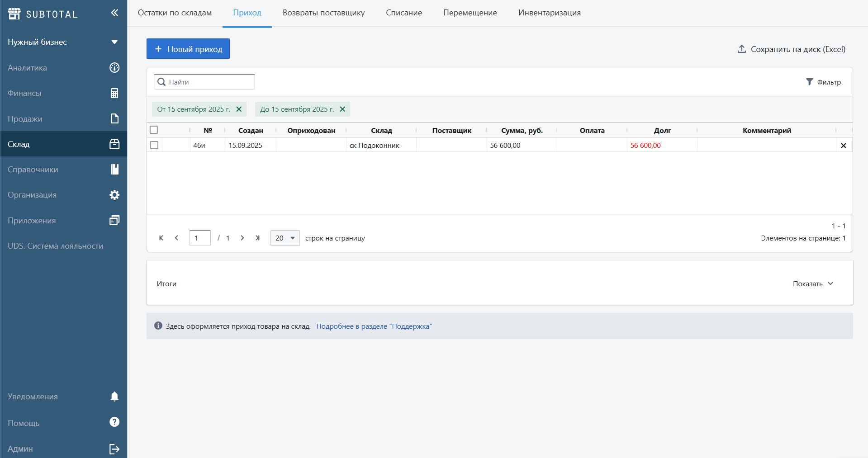
Task: Follow the 'Подробнее в разделе Поддержка' link
Action: pyautogui.click(x=374, y=326)
